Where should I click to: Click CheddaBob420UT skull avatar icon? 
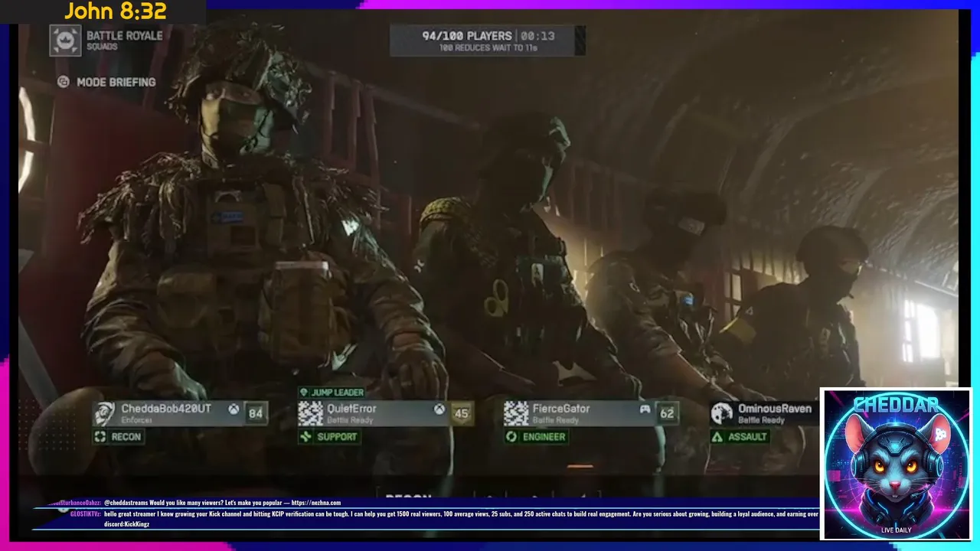click(x=105, y=414)
